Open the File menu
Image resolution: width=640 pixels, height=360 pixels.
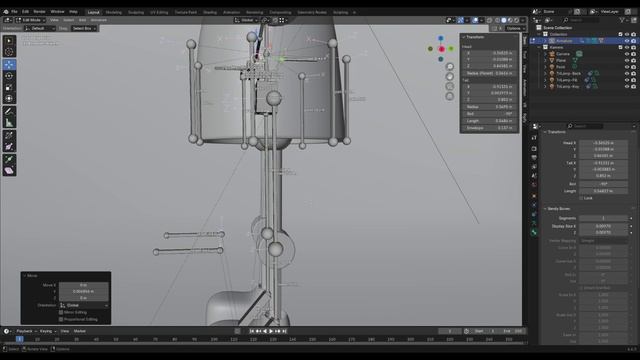click(14, 12)
